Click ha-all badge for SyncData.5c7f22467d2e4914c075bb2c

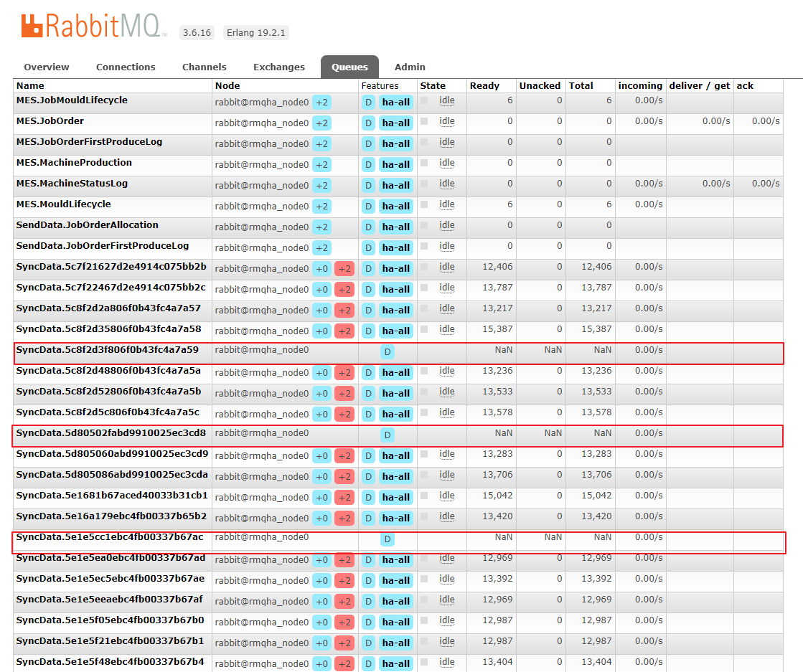[396, 290]
